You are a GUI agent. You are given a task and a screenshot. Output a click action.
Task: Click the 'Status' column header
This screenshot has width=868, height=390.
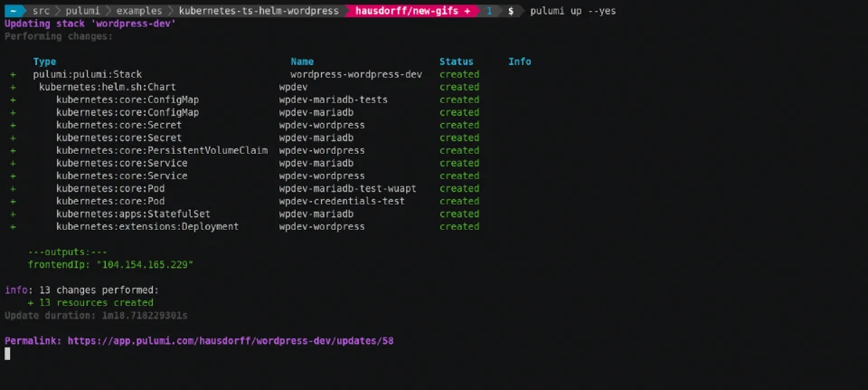pyautogui.click(x=456, y=62)
